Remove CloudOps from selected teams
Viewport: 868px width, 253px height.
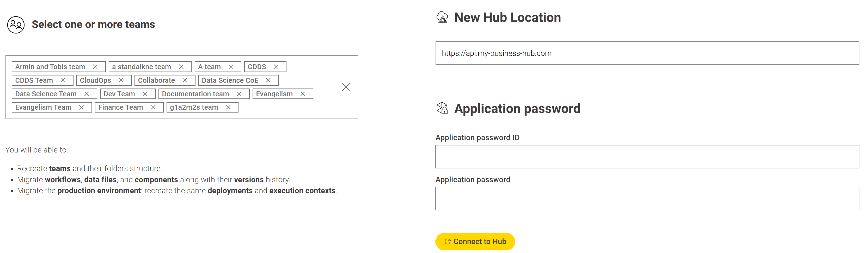121,80
